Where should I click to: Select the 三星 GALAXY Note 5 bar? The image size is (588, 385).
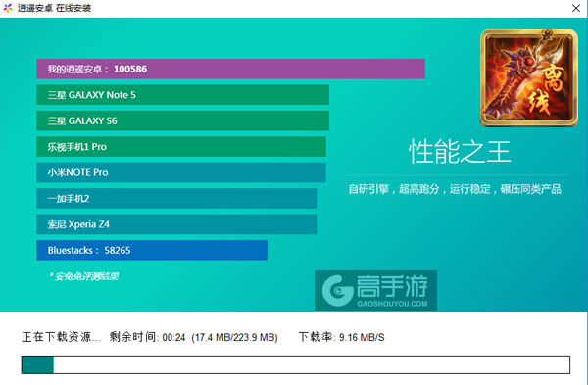182,95
